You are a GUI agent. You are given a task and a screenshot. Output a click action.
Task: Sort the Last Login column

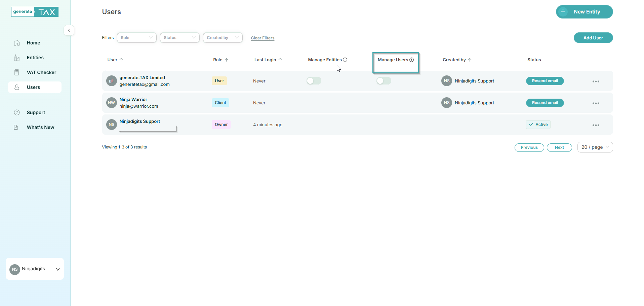coord(280,60)
